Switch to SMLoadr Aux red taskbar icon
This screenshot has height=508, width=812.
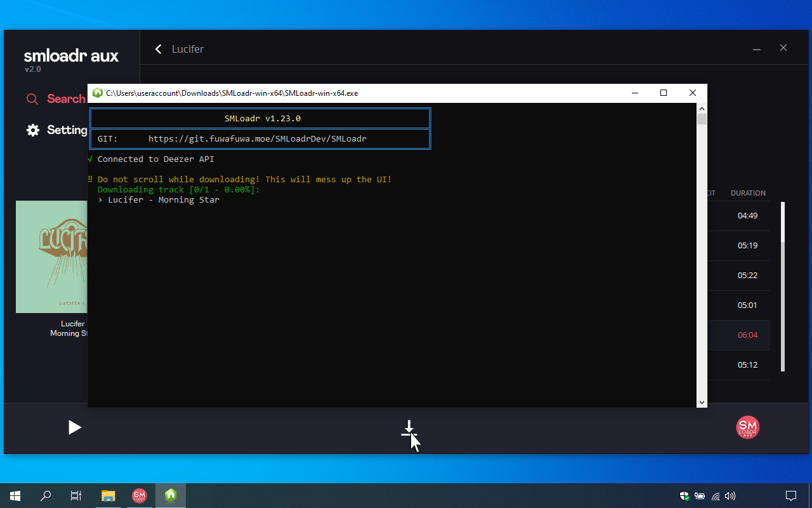click(x=139, y=496)
